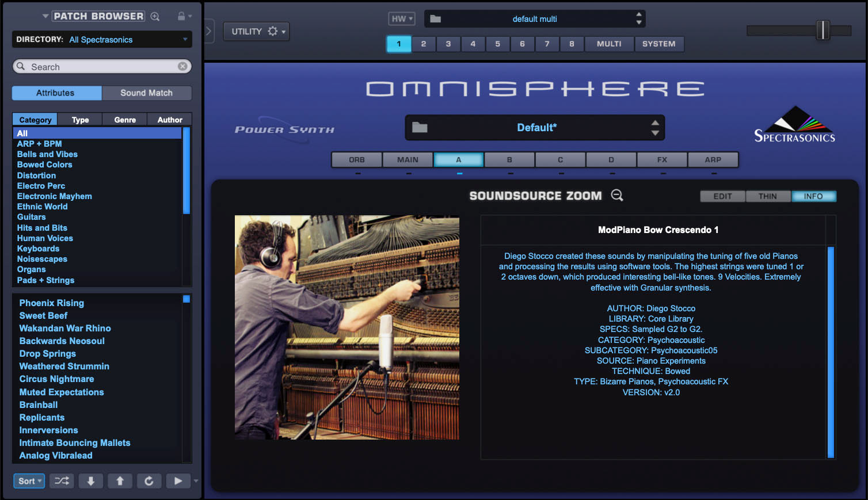The width and height of the screenshot is (868, 500).
Task: Enable THIN view in Soundsource Zoom
Action: click(768, 196)
